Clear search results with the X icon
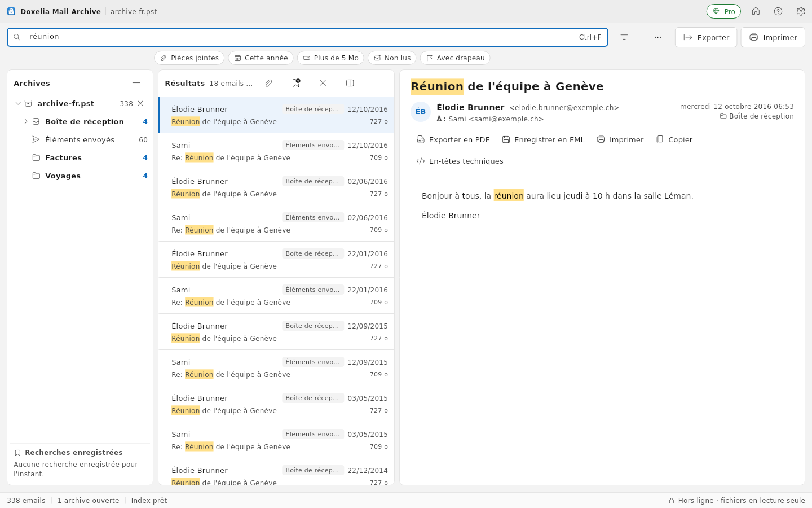 coord(323,83)
